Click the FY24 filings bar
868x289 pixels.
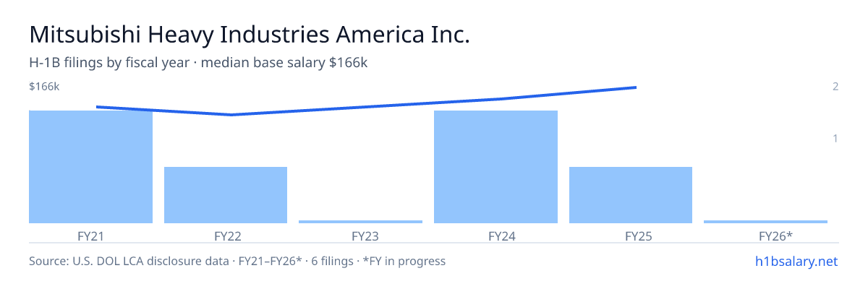(x=495, y=167)
